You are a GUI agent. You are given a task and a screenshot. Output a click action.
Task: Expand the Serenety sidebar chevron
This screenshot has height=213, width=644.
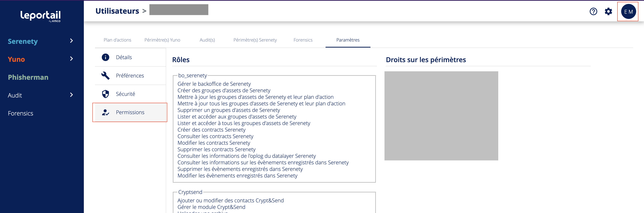[71, 41]
